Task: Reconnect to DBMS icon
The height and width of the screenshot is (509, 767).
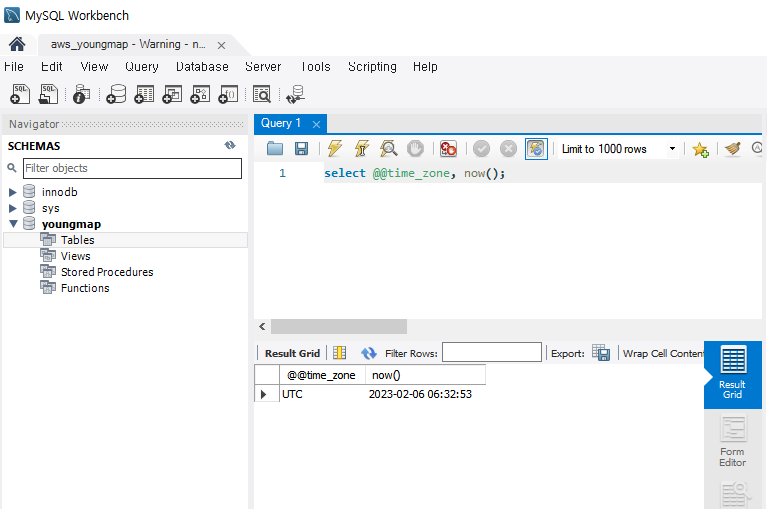Action: coord(295,94)
